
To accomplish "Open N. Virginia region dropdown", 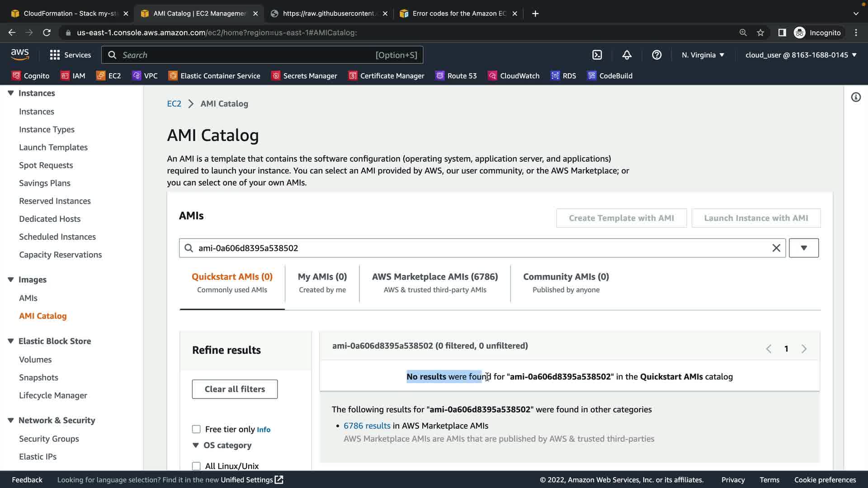I will (703, 55).
